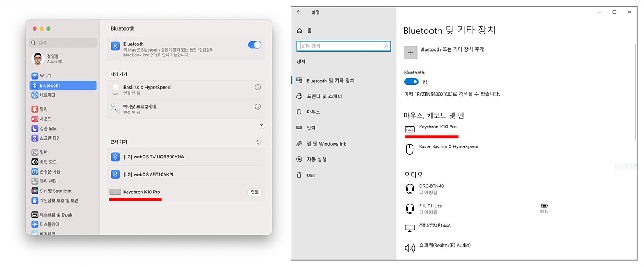Screen dimensions: 644x267
Task: Select [LG] webOS TV UQ9300KNA device
Action: click(185, 157)
